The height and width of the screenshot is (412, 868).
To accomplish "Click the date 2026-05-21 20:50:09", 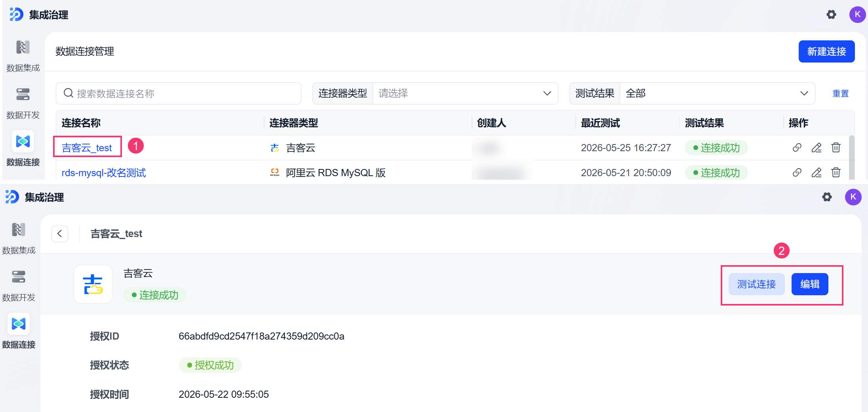I will pos(626,173).
